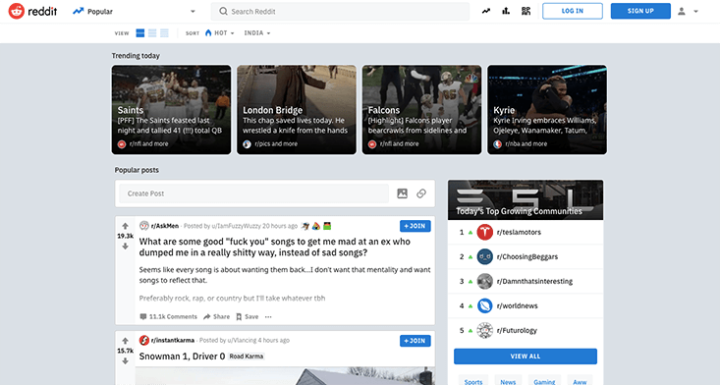Open the trending arrow icon in header
The height and width of the screenshot is (385, 720).
pyautogui.click(x=486, y=11)
